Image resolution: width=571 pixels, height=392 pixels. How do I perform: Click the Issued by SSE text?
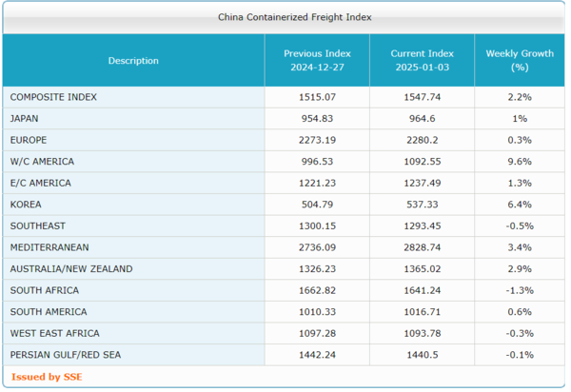[x=47, y=377]
